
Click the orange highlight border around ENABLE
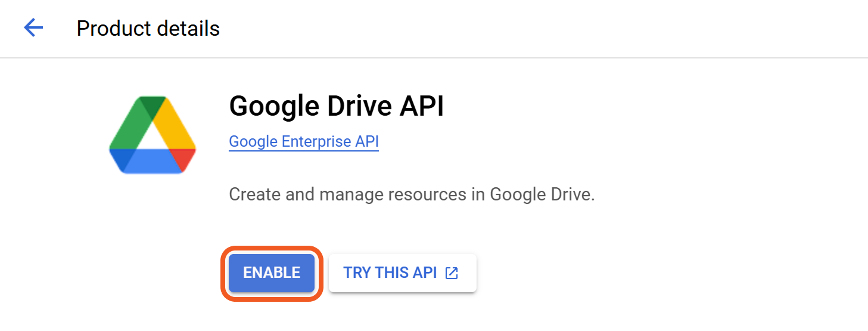[x=273, y=248]
